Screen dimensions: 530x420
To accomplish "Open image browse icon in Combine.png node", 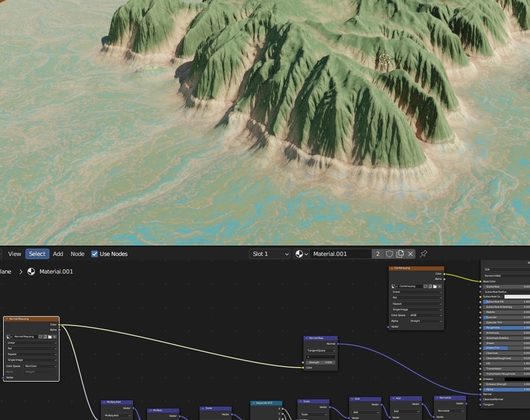I will click(394, 286).
